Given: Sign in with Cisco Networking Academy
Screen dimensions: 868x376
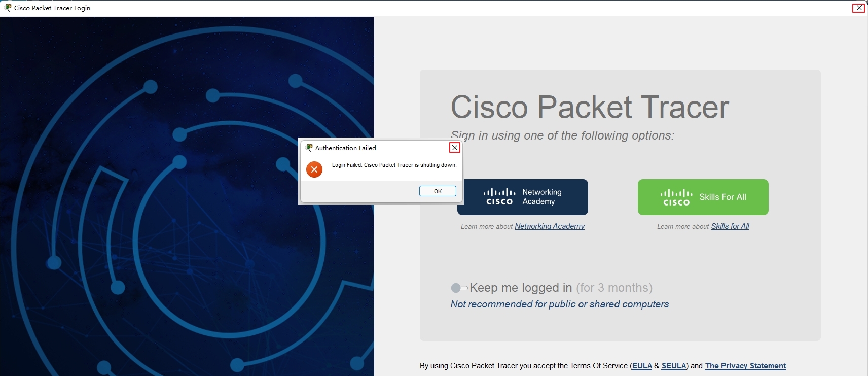Looking at the screenshot, I should pyautogui.click(x=523, y=197).
